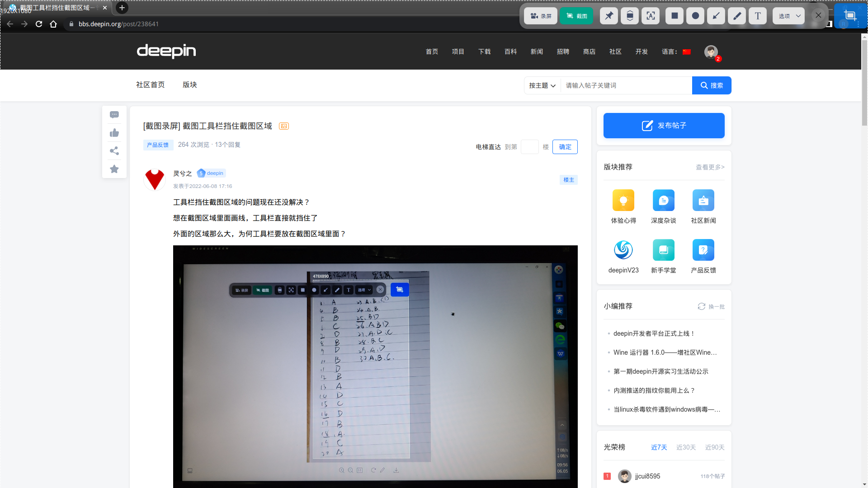The image size is (868, 488).
Task: Click the 发布帖子 publish post button
Action: pyautogui.click(x=664, y=126)
